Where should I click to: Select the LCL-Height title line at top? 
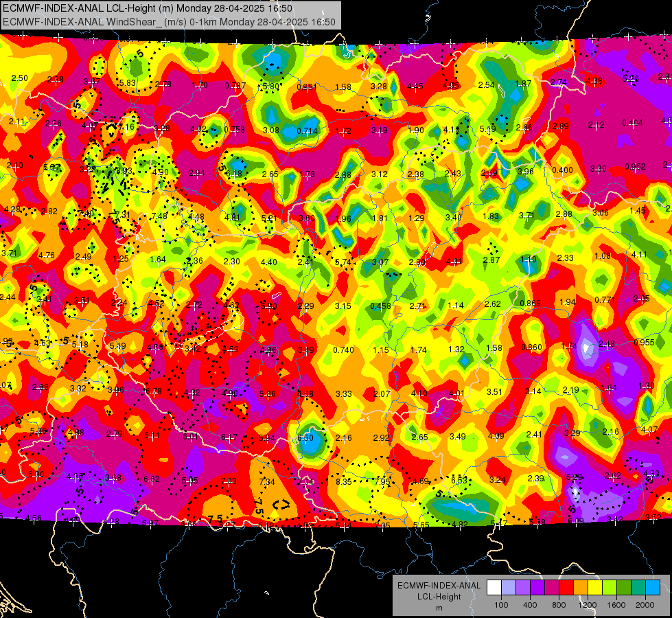pos(148,8)
